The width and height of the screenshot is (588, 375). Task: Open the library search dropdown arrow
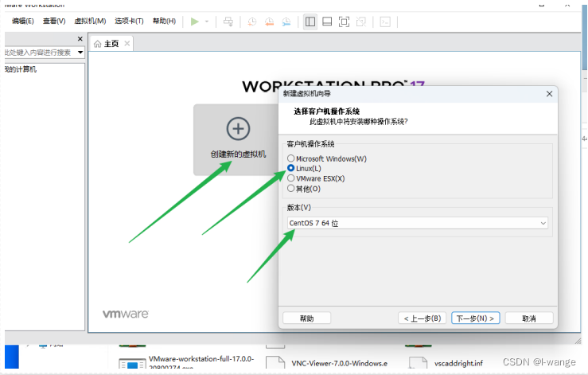pyautogui.click(x=80, y=53)
